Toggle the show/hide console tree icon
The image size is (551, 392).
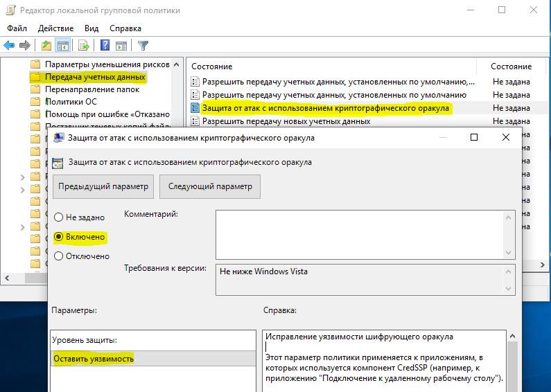[x=63, y=45]
